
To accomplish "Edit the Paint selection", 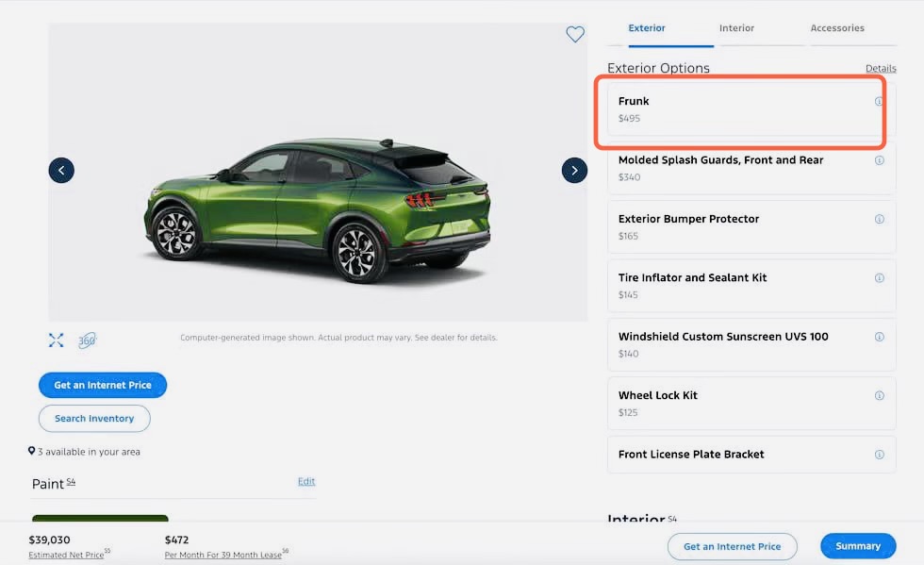I will [x=306, y=481].
